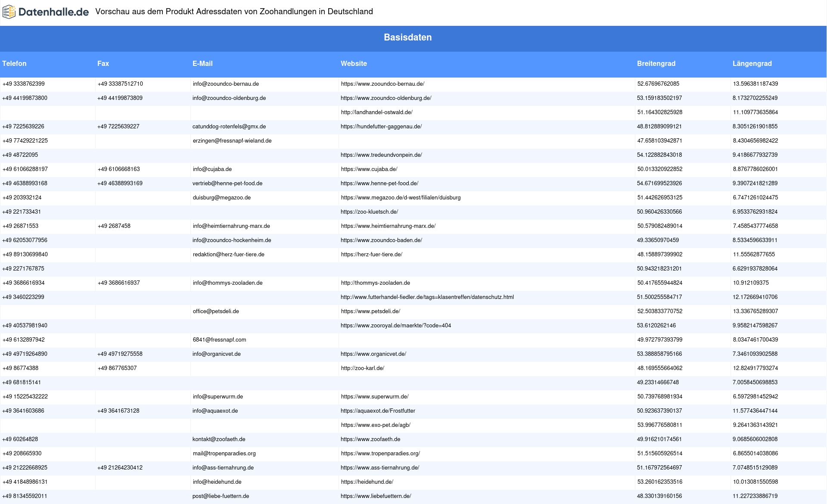827x504 pixels.
Task: Click email post@liebe-fuettern.de
Action: pos(221,496)
